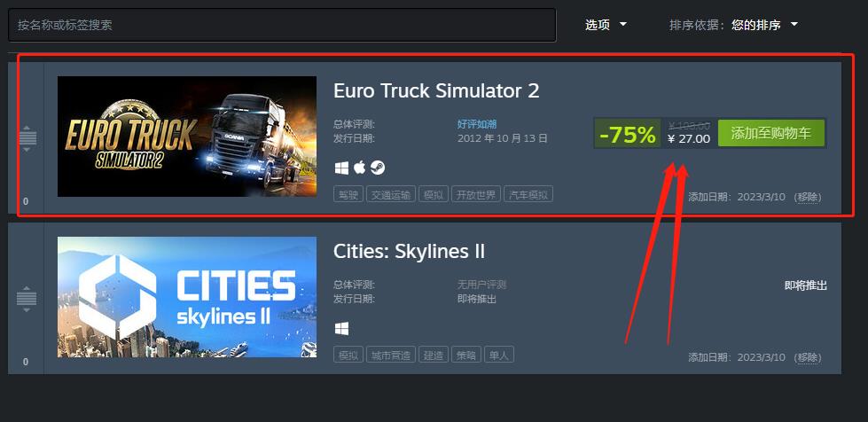
Task: Select the 开放世界 tag
Action: 476,194
